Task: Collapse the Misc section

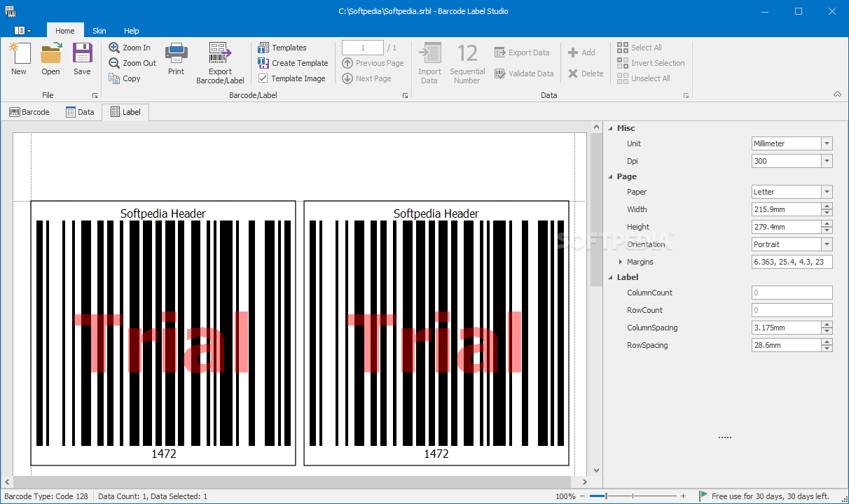Action: pyautogui.click(x=610, y=128)
